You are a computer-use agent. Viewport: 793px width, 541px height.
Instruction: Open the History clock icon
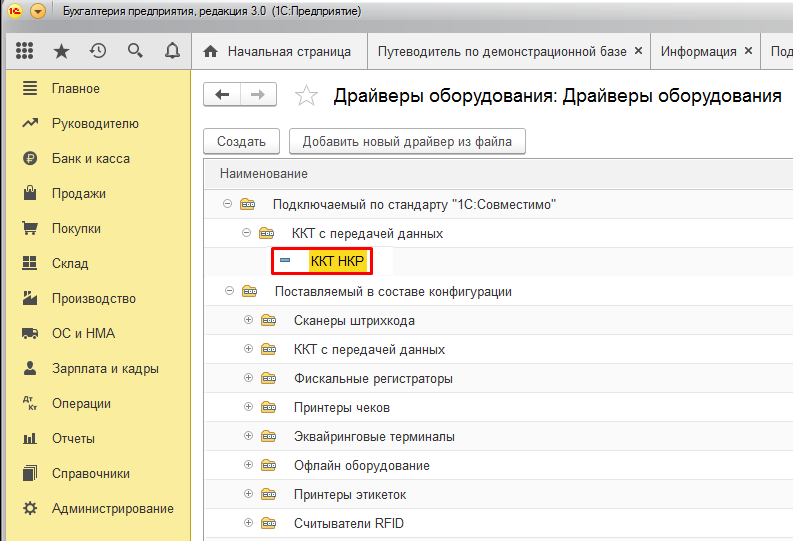[x=98, y=51]
